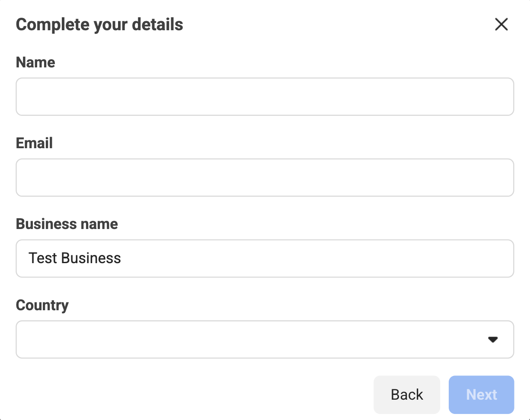Viewport: 530px width, 420px height.
Task: Select the blank box beneath Email
Action: (265, 178)
